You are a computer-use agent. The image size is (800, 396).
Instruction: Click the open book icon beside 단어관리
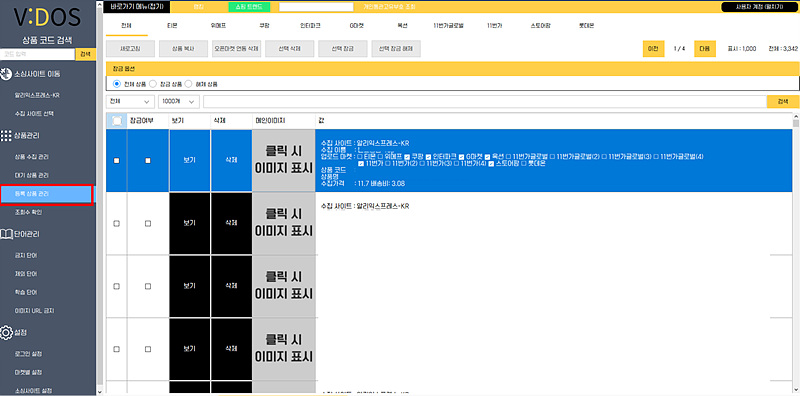[6, 234]
